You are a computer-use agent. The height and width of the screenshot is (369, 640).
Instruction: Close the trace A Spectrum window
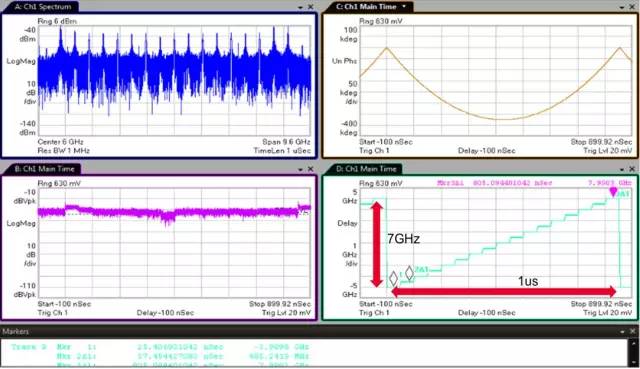pos(311,7)
